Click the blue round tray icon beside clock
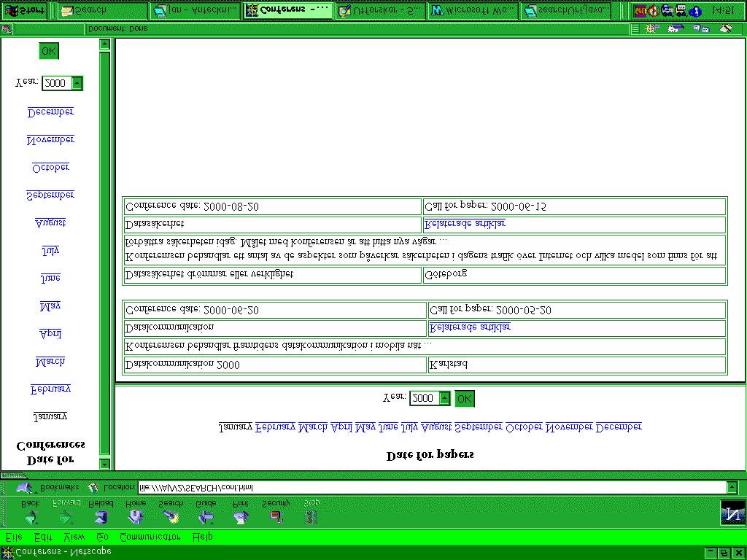 [x=695, y=10]
